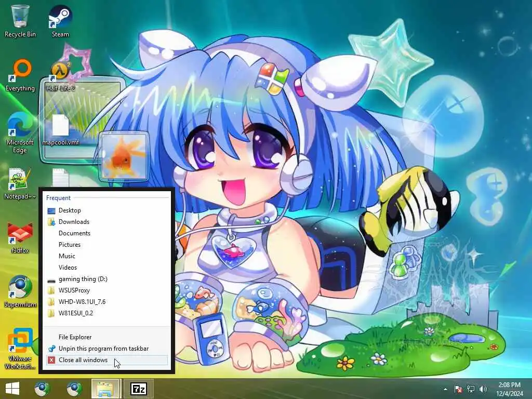Select Unpin this program from taskbar
This screenshot has height=399, width=532.
(x=107, y=349)
